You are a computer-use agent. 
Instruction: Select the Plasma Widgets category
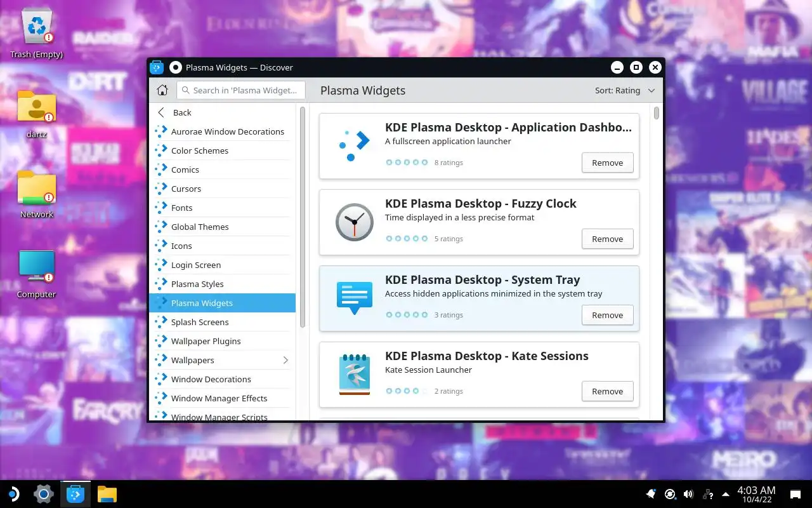click(222, 303)
